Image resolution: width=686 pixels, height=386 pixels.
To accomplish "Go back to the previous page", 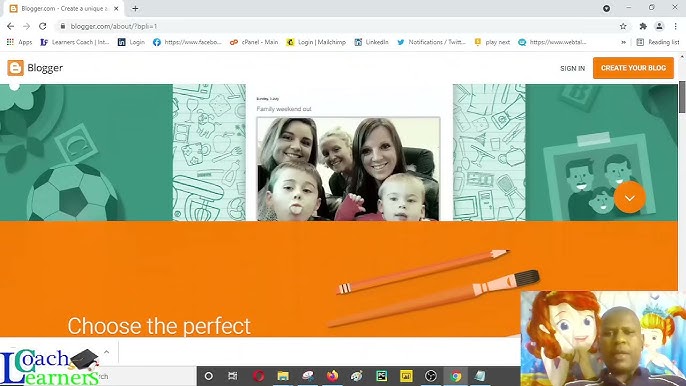I will [x=10, y=26].
